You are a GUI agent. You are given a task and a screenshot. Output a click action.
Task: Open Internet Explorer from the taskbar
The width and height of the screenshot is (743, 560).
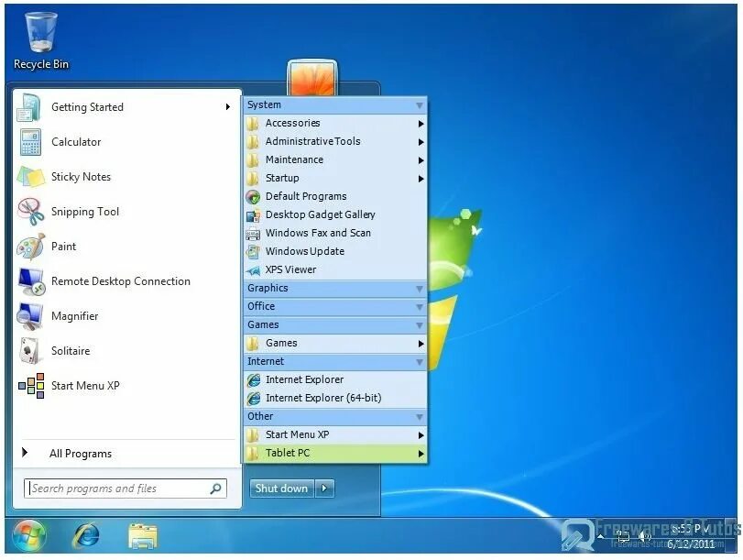tap(86, 536)
